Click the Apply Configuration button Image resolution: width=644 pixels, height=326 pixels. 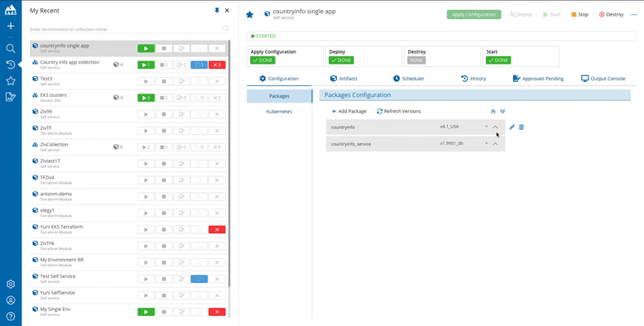tap(474, 14)
